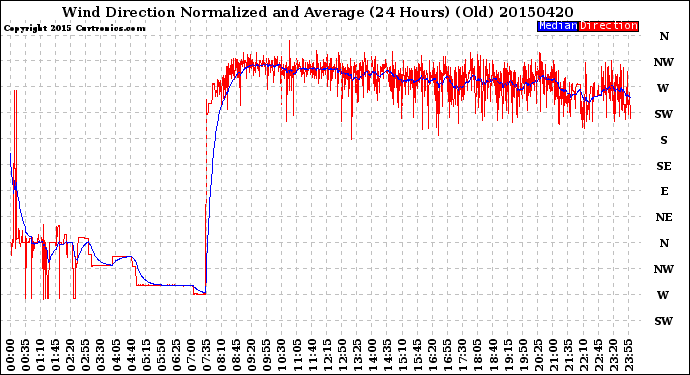Screen dimensions: 690x375
Task: Select the 03:30 time axis label
Action: 101,355
